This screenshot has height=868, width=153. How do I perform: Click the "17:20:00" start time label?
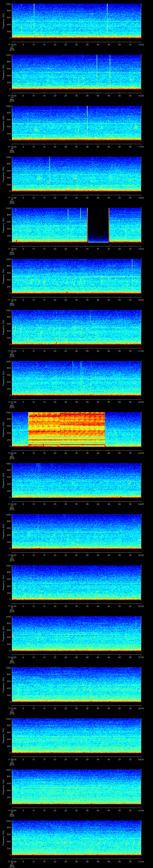pos(12,351)
